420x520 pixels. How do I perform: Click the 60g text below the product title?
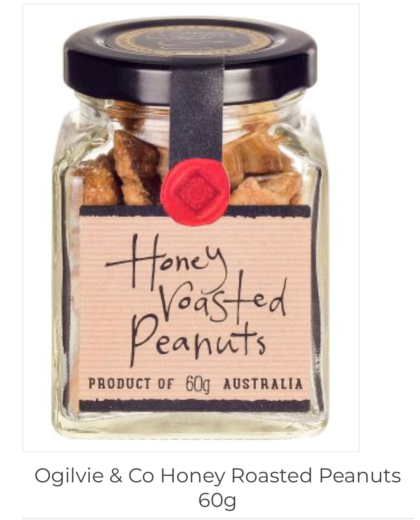[x=217, y=500]
